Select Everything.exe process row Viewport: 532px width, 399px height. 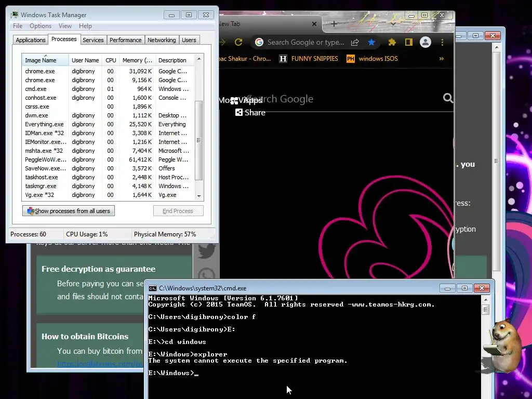click(108, 124)
